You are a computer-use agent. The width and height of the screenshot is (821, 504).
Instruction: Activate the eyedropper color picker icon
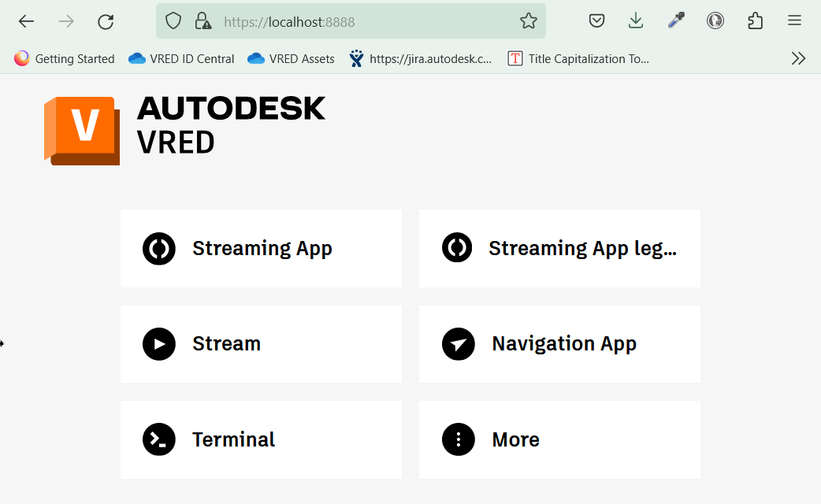tap(676, 21)
